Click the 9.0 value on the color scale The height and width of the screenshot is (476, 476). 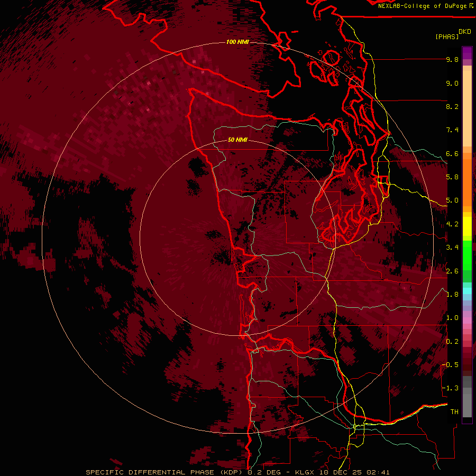pos(452,83)
